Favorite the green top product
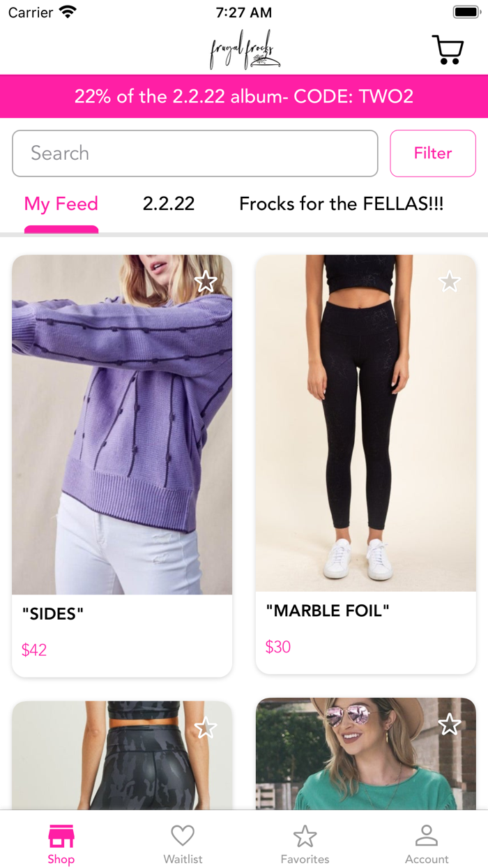 coord(450,724)
